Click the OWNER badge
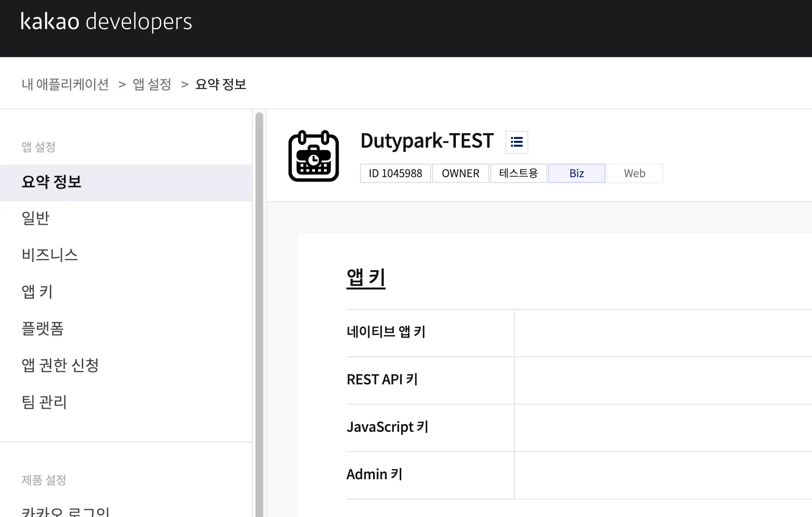Image resolution: width=812 pixels, height=517 pixels. [x=460, y=173]
